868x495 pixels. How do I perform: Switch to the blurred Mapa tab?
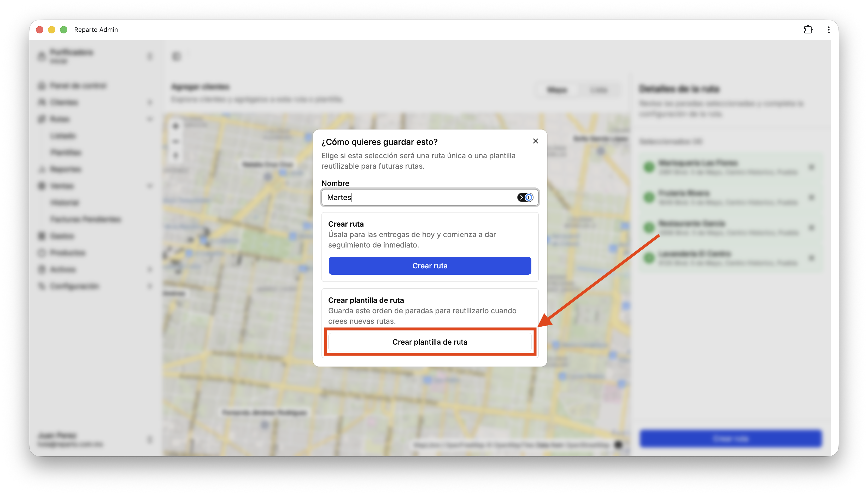coord(556,90)
